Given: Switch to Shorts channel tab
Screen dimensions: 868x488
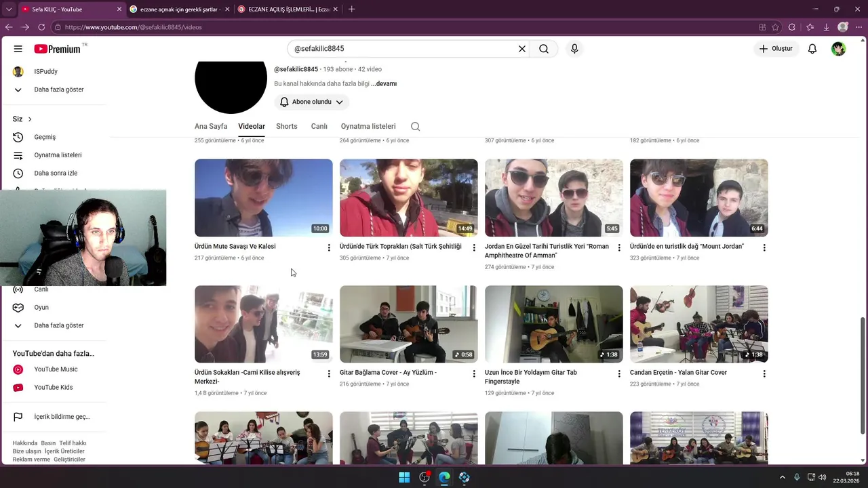Looking at the screenshot, I should pos(287,126).
